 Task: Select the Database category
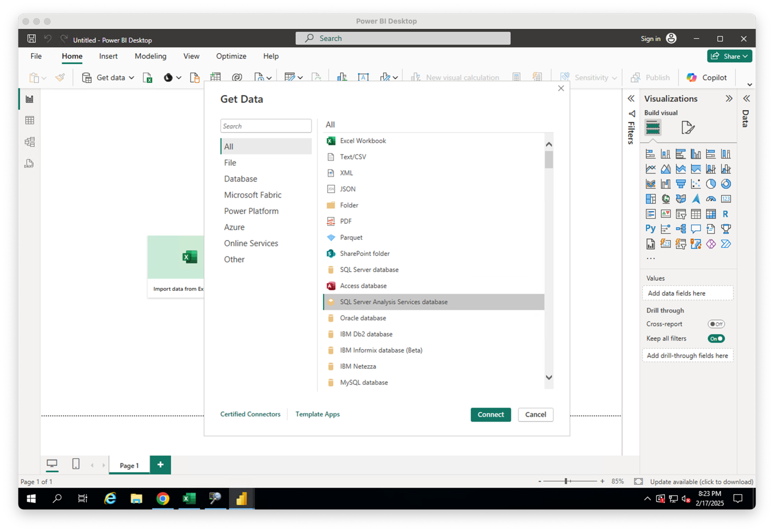coord(266,179)
